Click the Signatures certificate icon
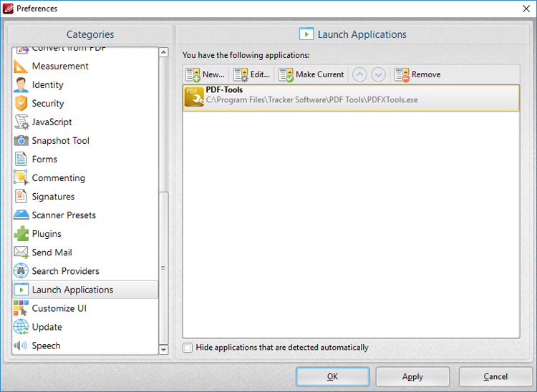The image size is (537, 392). [21, 196]
